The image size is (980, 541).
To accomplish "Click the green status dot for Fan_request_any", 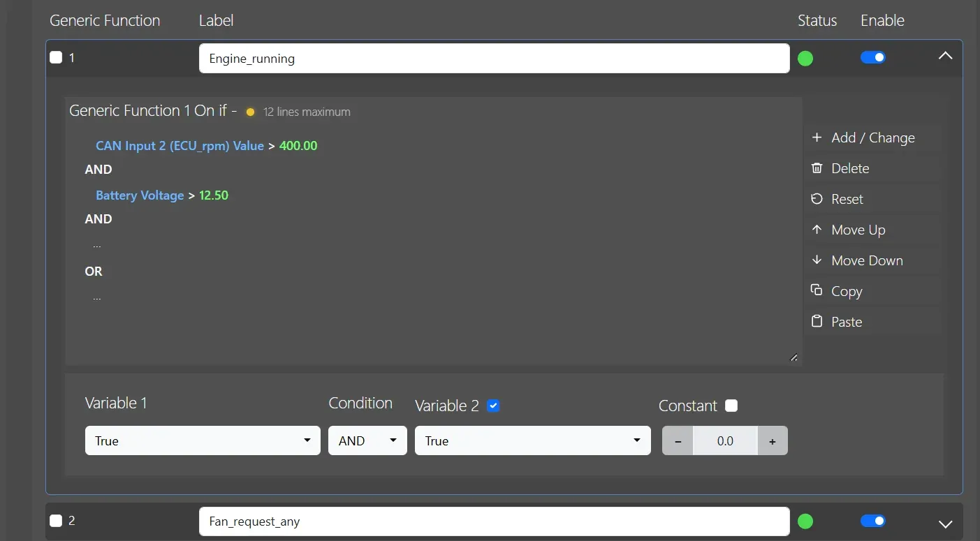I will click(x=805, y=521).
